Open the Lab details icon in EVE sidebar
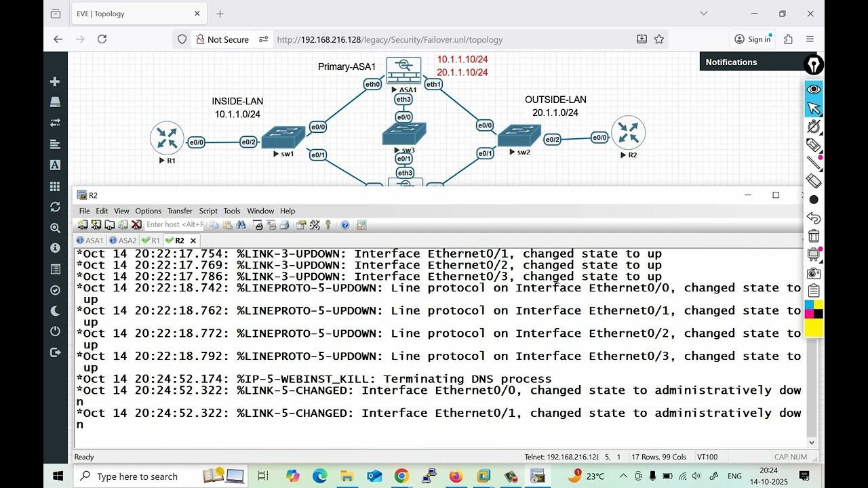 [55, 269]
